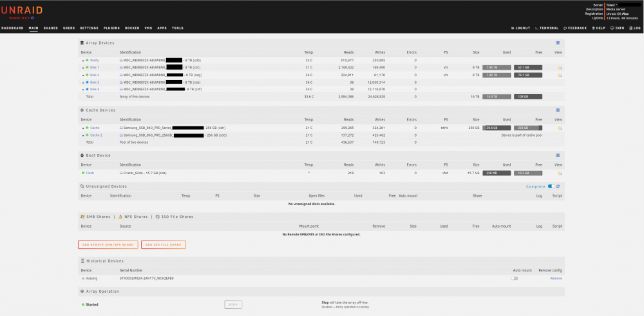Toggle Help in the top bar
This screenshot has width=644, height=316.
click(598, 28)
